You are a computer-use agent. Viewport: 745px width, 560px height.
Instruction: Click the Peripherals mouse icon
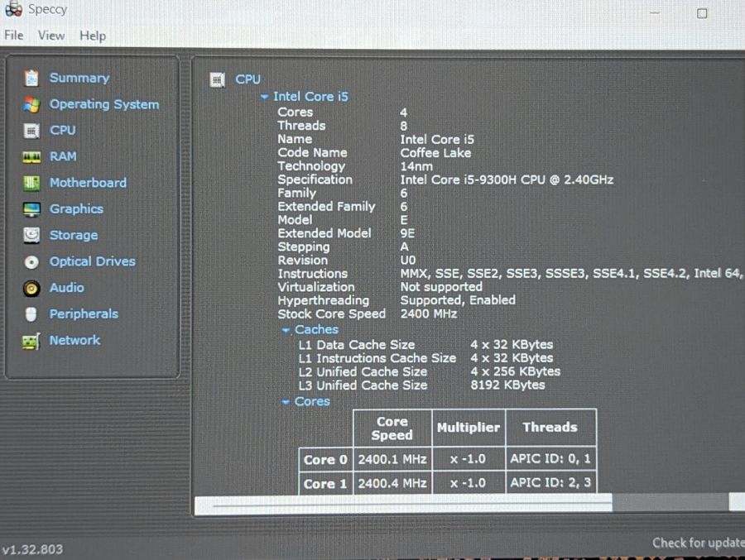click(x=31, y=314)
